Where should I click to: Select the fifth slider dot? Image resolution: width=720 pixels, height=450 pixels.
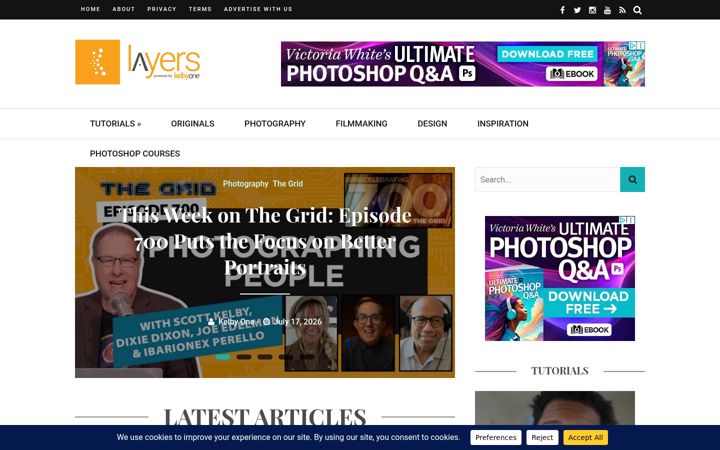(x=307, y=357)
